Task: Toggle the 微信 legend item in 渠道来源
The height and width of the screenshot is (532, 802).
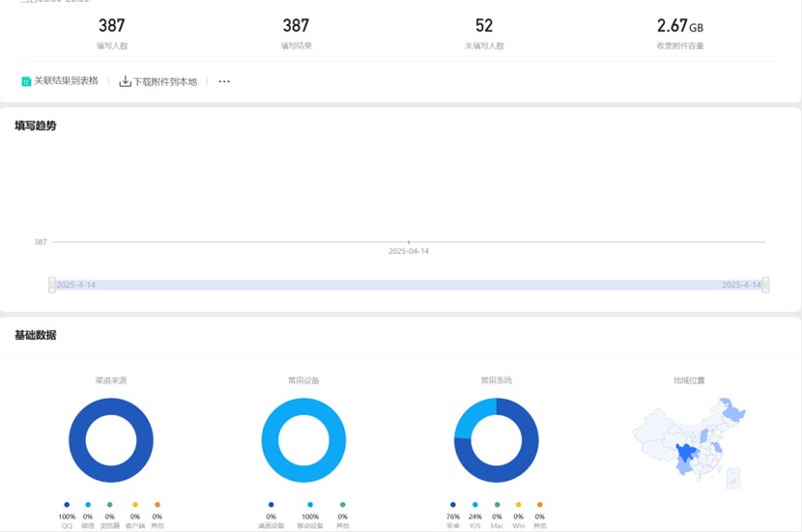Action: (88, 505)
